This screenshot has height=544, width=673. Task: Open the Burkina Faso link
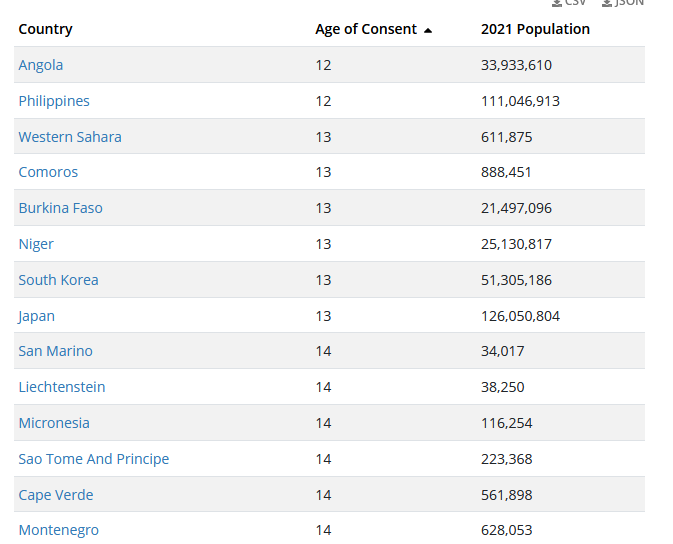(61, 208)
